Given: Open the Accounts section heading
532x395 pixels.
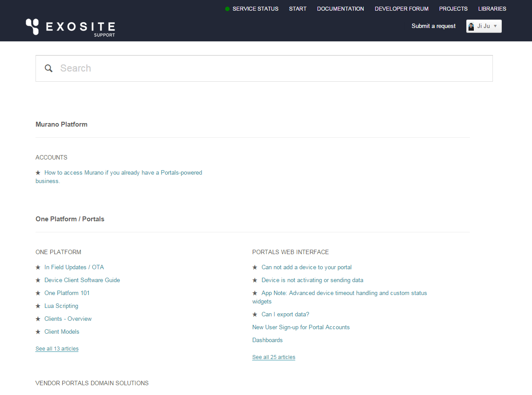Looking at the screenshot, I should pos(51,157).
